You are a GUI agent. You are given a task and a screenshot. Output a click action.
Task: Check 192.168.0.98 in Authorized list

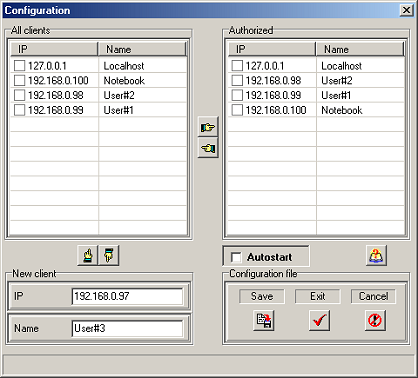tap(237, 80)
